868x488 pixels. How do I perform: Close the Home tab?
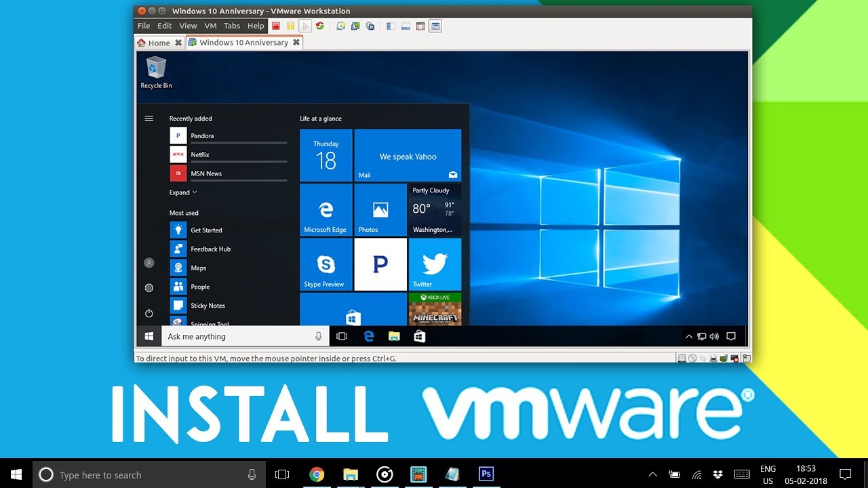click(x=178, y=43)
